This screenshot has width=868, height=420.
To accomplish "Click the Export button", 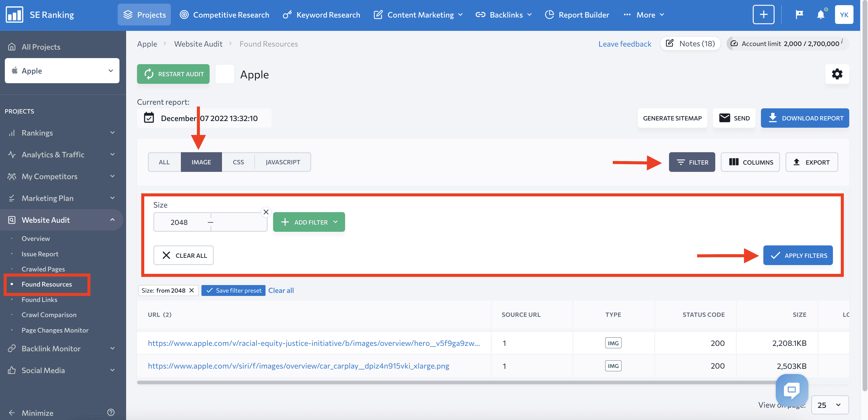I will tap(811, 162).
